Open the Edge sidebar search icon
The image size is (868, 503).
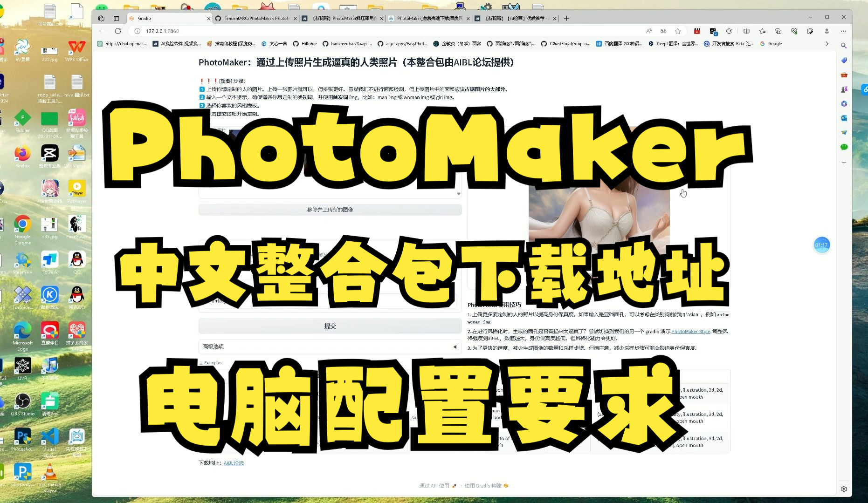(844, 46)
